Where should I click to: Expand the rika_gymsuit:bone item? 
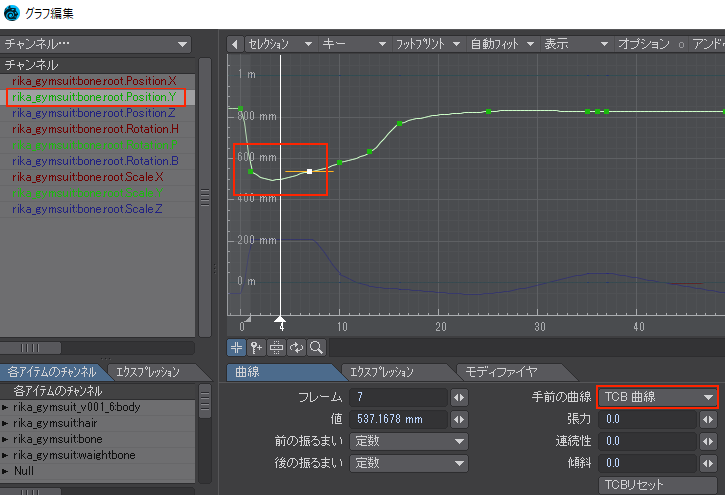[x=5, y=439]
